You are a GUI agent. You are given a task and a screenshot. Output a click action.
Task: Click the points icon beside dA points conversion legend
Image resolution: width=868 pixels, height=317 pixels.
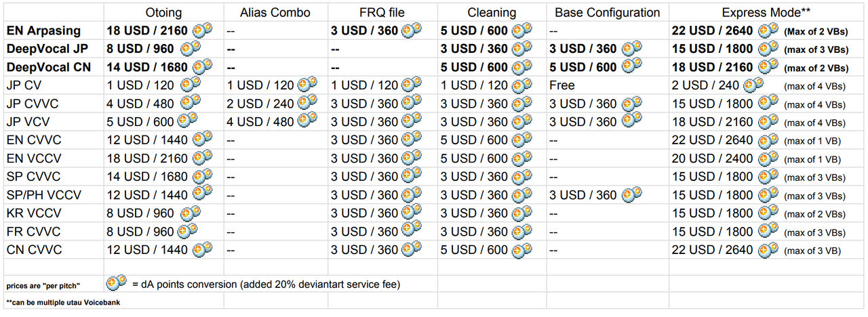(117, 284)
